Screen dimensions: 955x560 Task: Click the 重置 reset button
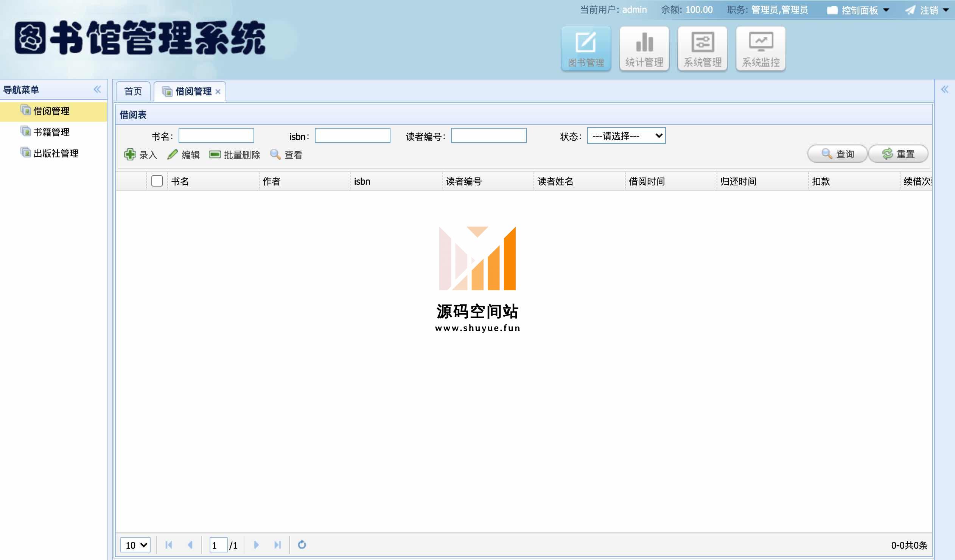click(898, 154)
